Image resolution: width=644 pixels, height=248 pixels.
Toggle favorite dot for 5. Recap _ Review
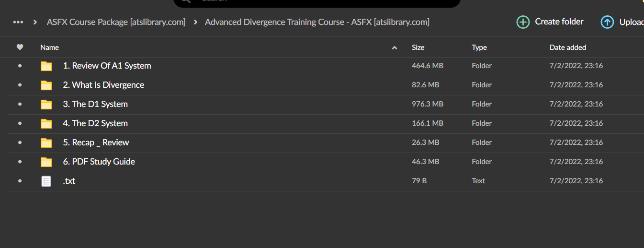[x=20, y=142]
